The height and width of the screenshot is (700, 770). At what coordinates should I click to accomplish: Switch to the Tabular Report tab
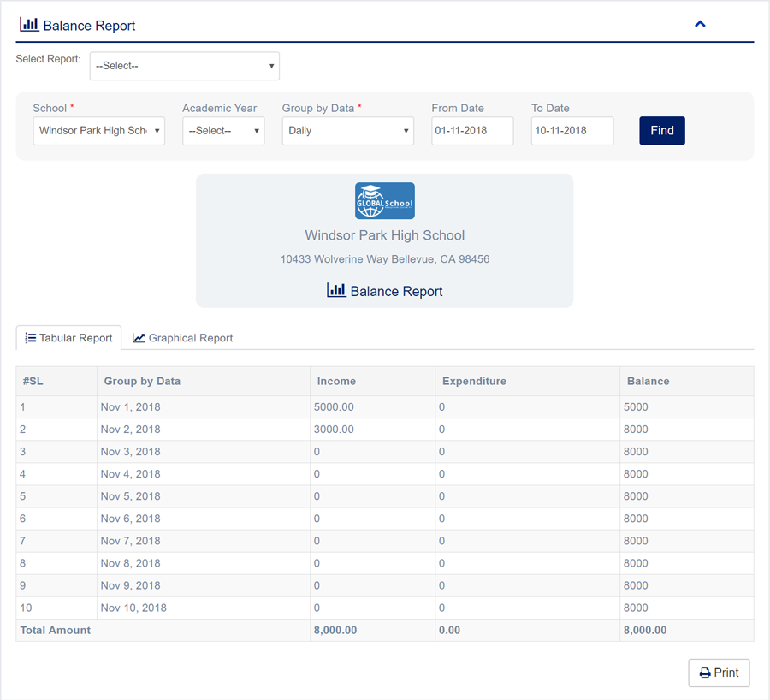tap(68, 338)
